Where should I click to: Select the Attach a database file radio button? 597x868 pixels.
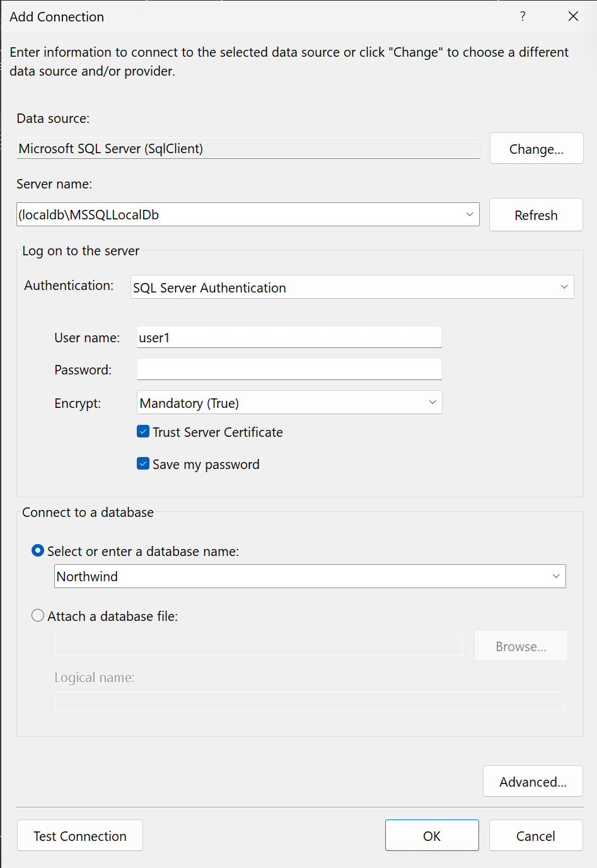37,615
